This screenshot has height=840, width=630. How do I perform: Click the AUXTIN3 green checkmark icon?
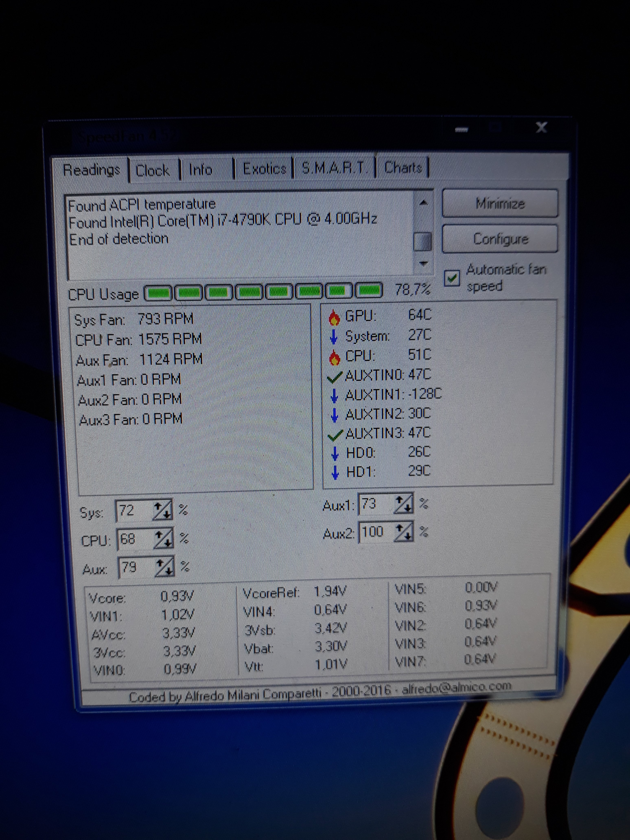click(x=335, y=434)
